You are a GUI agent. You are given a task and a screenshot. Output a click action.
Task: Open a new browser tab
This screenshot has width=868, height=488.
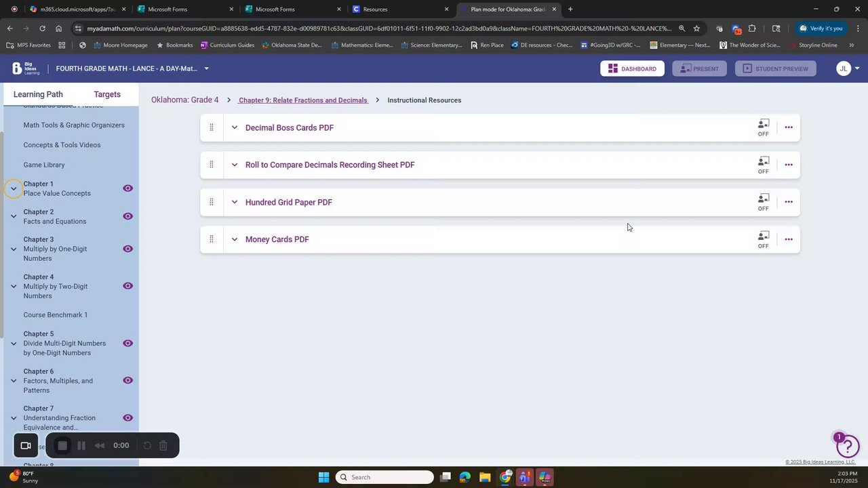pos(570,9)
